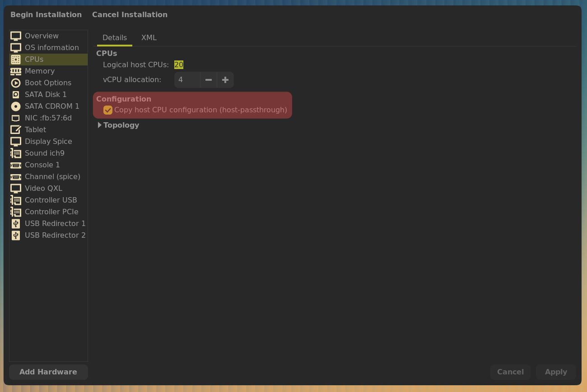This screenshot has width=587, height=392.
Task: Click the Video QXL monitor icon
Action: [x=16, y=189]
